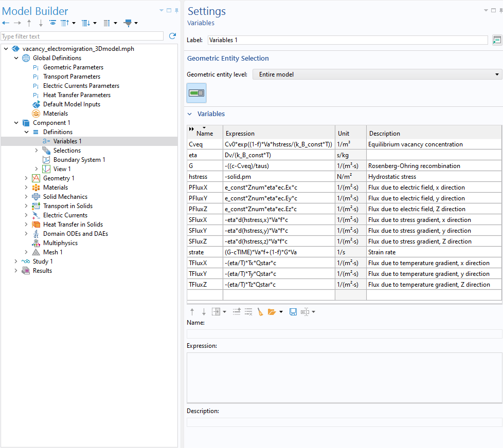
Task: Click the comment icon next to Label
Action: point(497,40)
